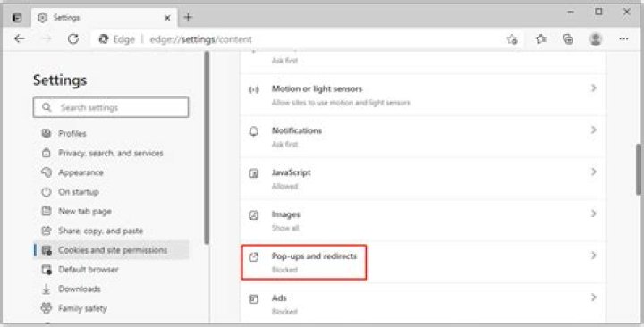Click the profile avatar icon
The height and width of the screenshot is (327, 644).
595,39
